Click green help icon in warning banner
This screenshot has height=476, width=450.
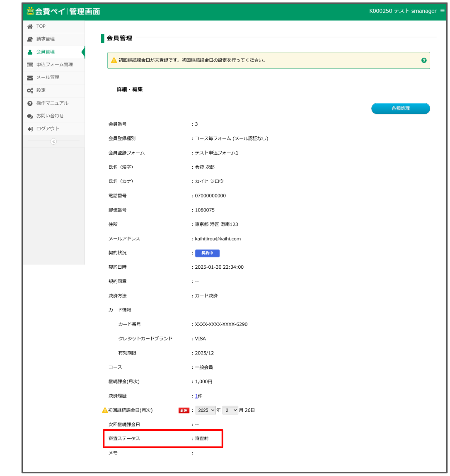coord(424,61)
